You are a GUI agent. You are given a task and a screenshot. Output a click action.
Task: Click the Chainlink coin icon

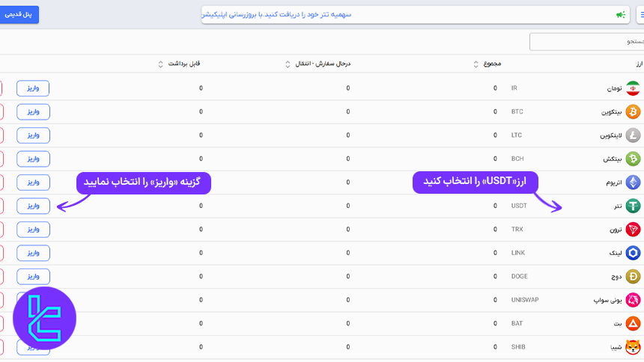pyautogui.click(x=633, y=253)
